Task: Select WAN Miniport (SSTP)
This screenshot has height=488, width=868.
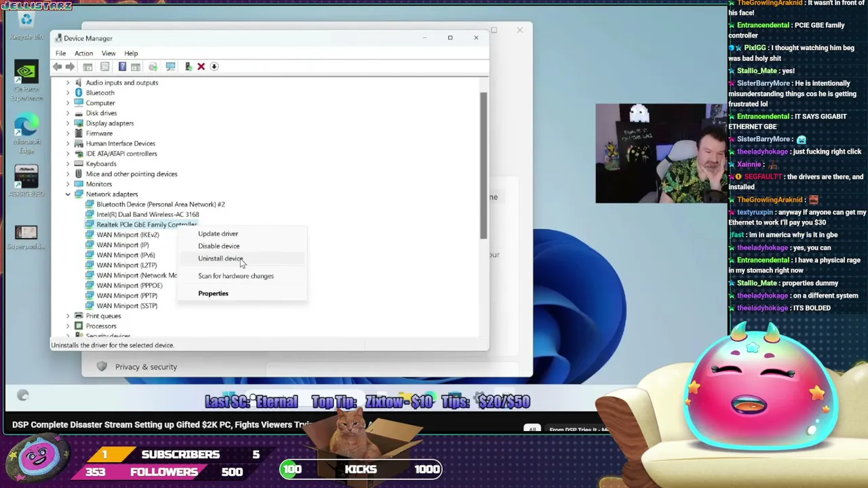Action: (127, 306)
